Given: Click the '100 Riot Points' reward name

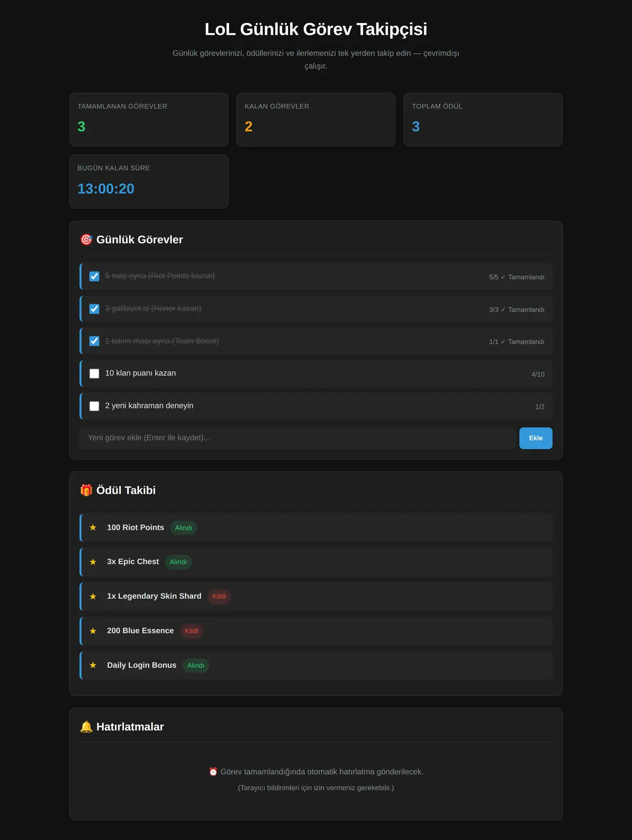Looking at the screenshot, I should [x=135, y=527].
